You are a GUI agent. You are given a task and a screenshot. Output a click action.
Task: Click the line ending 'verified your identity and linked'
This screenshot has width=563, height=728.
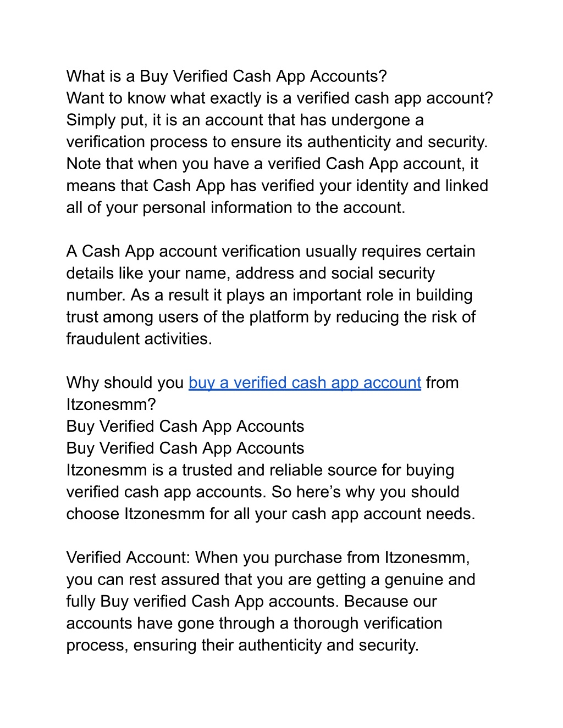(277, 186)
